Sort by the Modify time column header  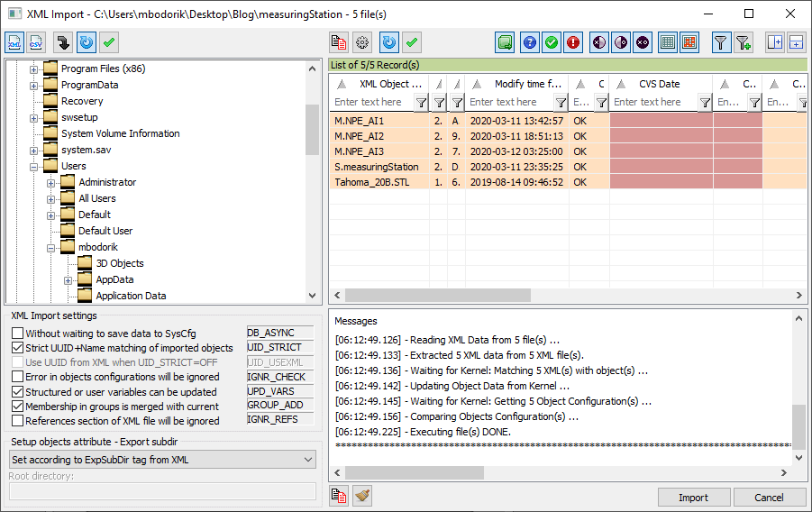(x=517, y=84)
